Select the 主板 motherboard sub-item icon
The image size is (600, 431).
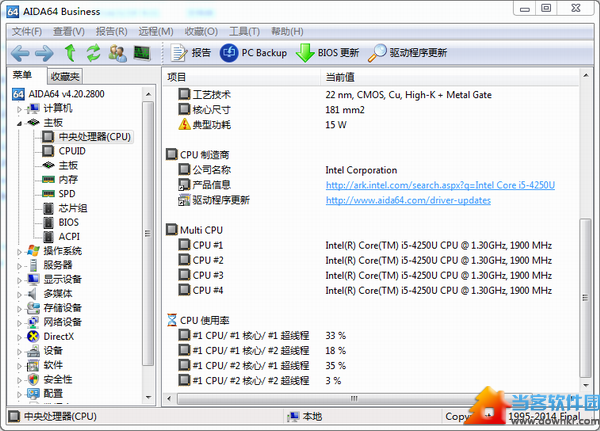coord(48,165)
